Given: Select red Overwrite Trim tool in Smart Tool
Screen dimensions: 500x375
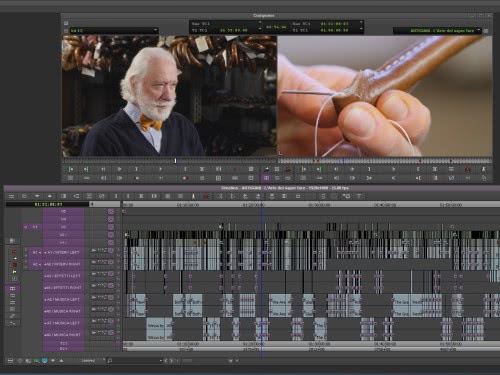Looking at the screenshot, I should point(14,265).
